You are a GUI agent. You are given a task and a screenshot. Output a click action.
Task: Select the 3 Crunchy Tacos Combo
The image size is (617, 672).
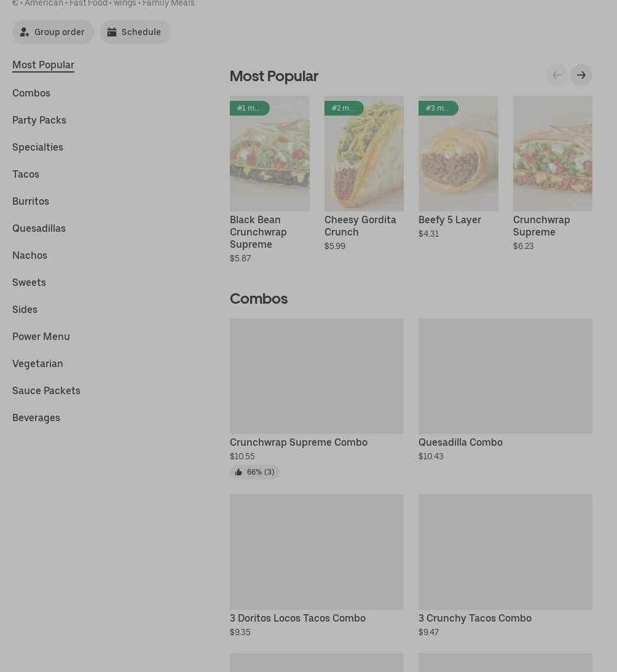[505, 552]
